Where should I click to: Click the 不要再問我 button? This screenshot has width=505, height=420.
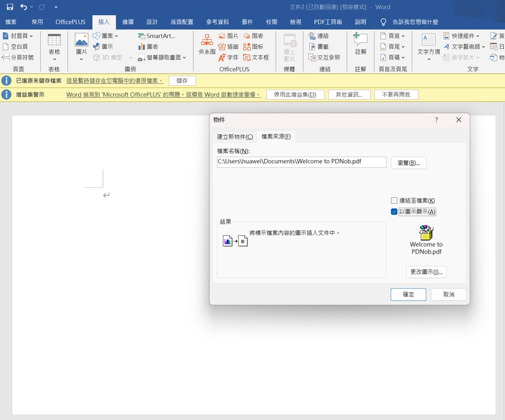396,95
